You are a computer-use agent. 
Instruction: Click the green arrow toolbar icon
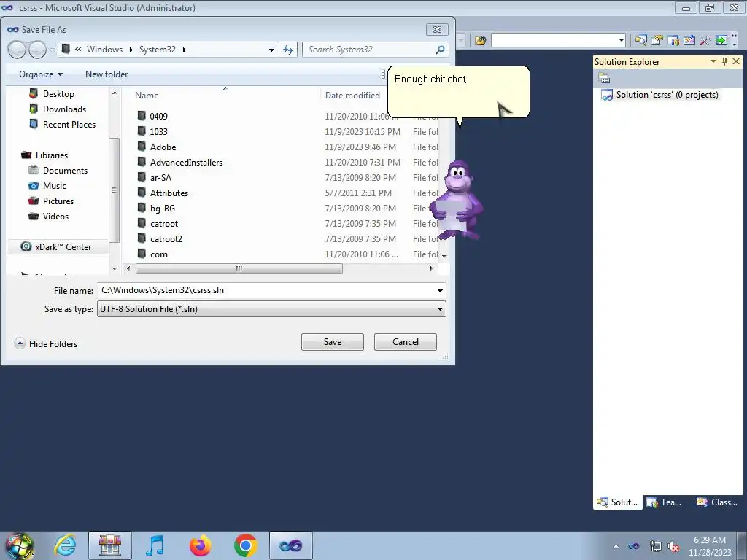(721, 41)
